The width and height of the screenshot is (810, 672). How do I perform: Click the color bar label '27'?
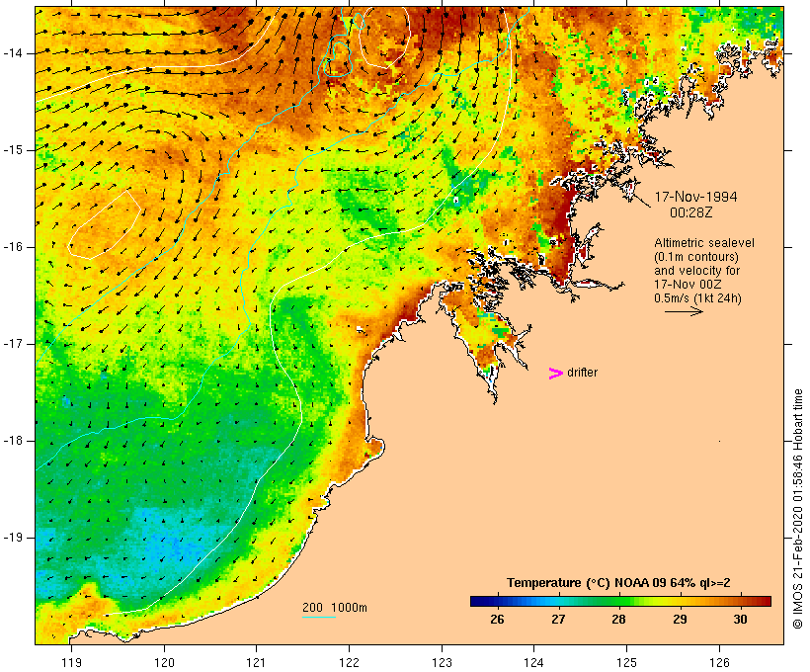(x=558, y=620)
